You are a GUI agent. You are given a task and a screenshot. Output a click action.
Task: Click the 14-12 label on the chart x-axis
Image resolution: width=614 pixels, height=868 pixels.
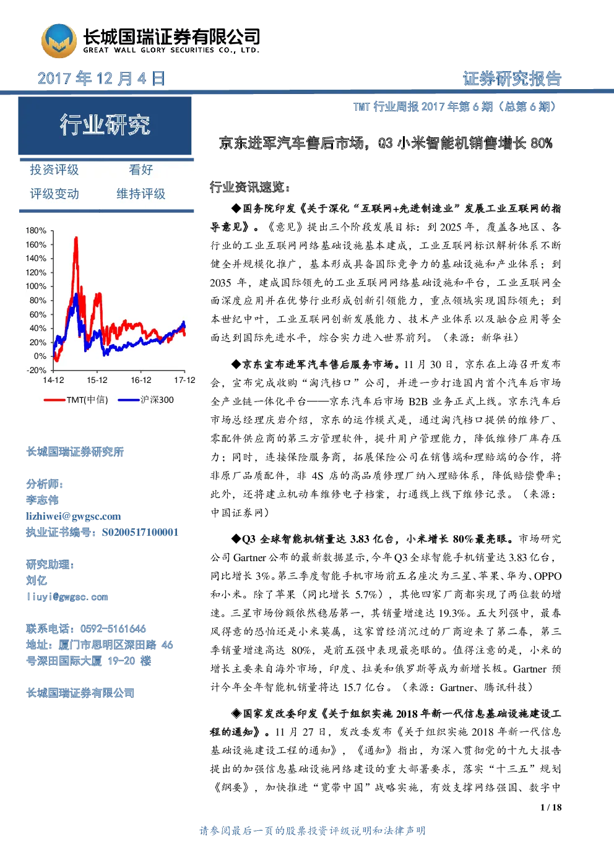click(53, 380)
